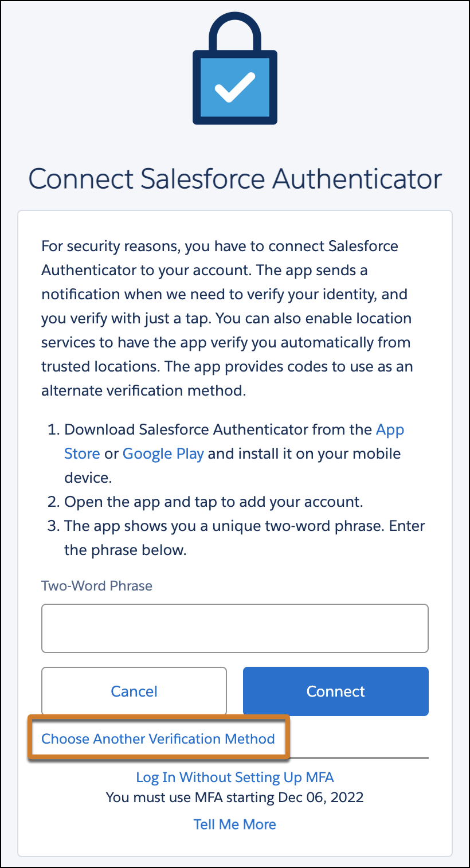
Task: Click the Two-Word Phrase field label
Action: 97,586
